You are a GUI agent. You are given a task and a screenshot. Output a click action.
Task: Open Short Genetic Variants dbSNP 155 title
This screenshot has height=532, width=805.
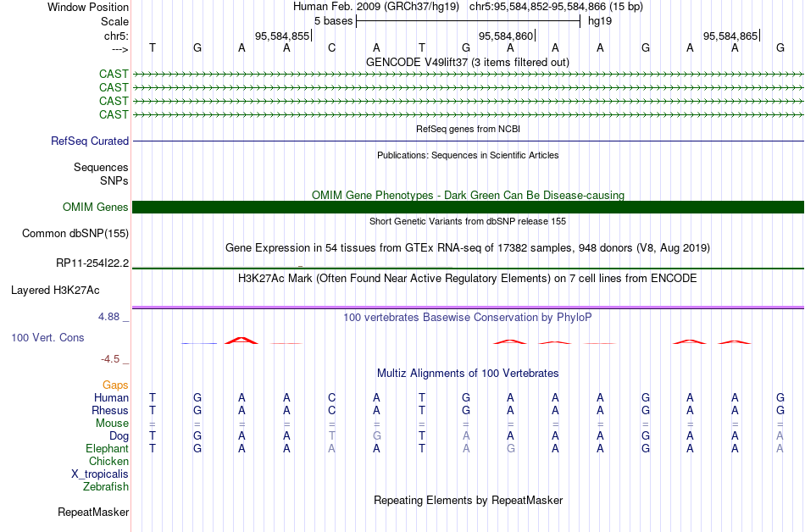click(468, 222)
